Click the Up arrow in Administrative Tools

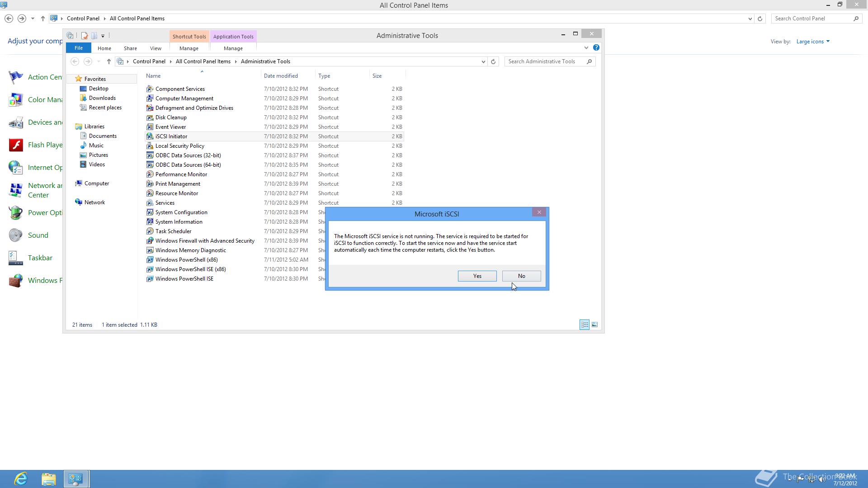click(x=109, y=61)
